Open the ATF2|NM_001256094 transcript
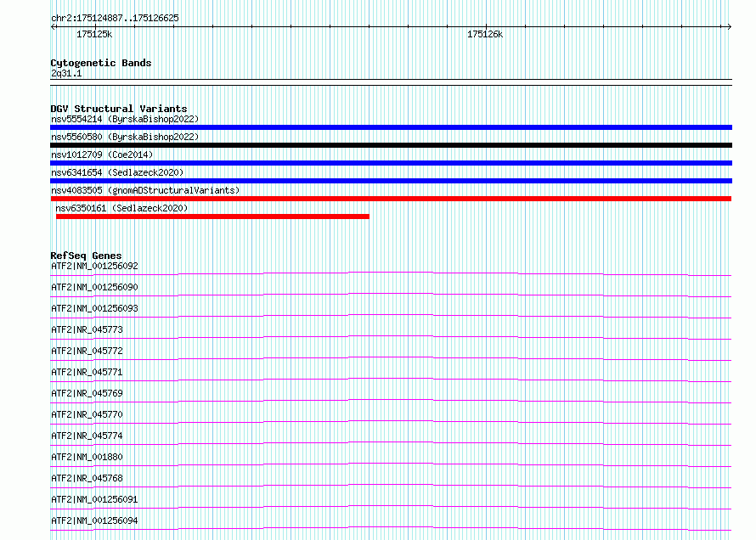The image size is (756, 540). (x=94, y=520)
